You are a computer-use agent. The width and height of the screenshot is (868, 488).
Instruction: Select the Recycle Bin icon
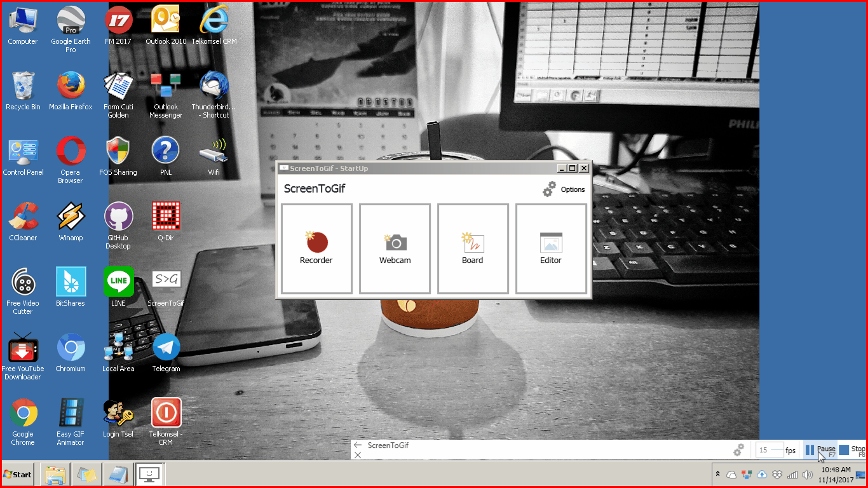click(23, 91)
